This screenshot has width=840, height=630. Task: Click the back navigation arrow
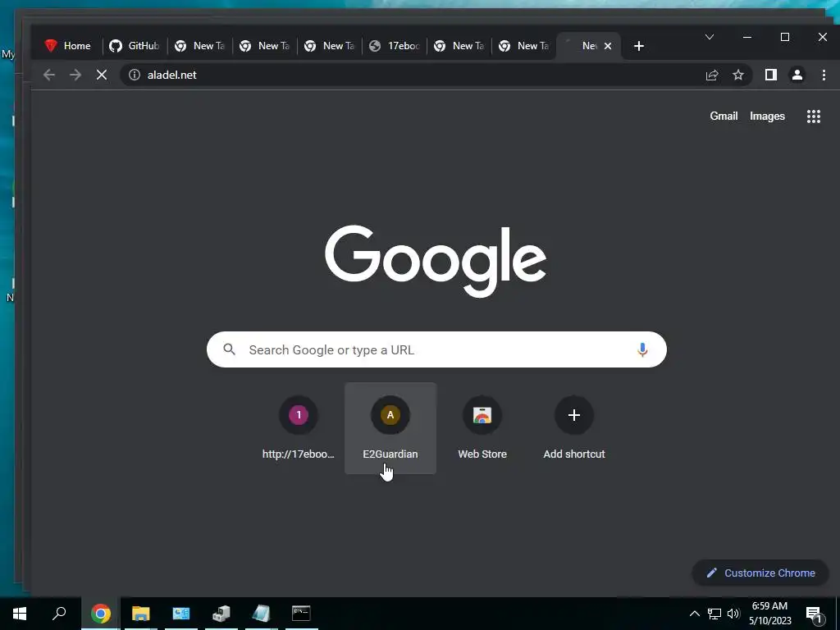(x=49, y=75)
